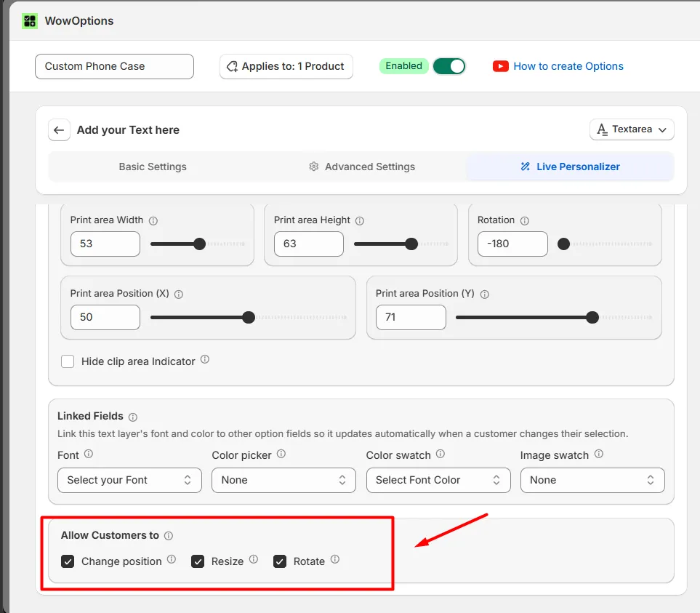The image size is (700, 613).
Task: Click the Position (Y) value field
Action: point(411,318)
